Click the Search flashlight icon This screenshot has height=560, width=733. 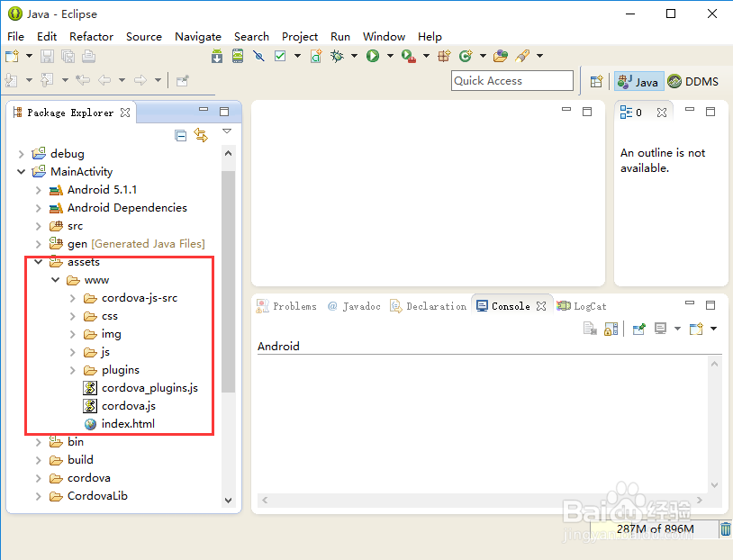tap(522, 56)
